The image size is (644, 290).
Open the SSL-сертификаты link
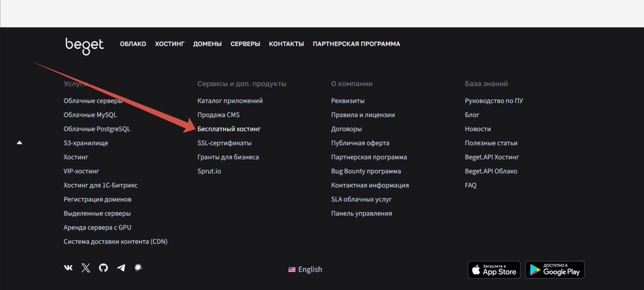tap(224, 143)
